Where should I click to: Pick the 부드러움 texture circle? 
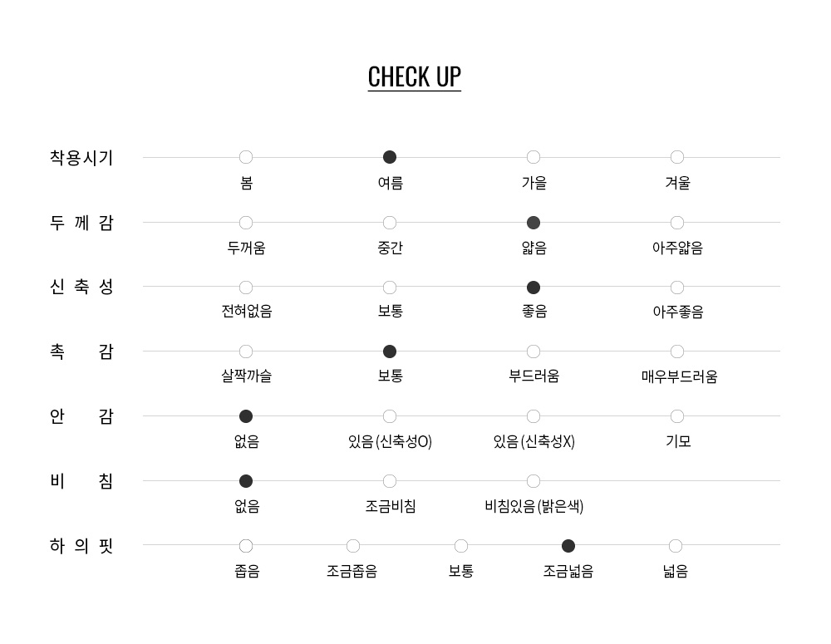pos(534,351)
